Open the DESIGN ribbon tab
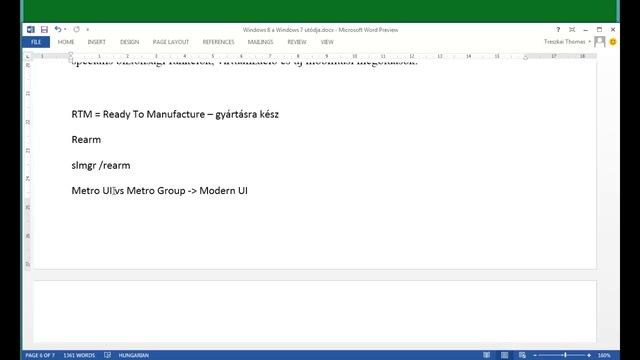640x360 pixels. click(x=129, y=42)
